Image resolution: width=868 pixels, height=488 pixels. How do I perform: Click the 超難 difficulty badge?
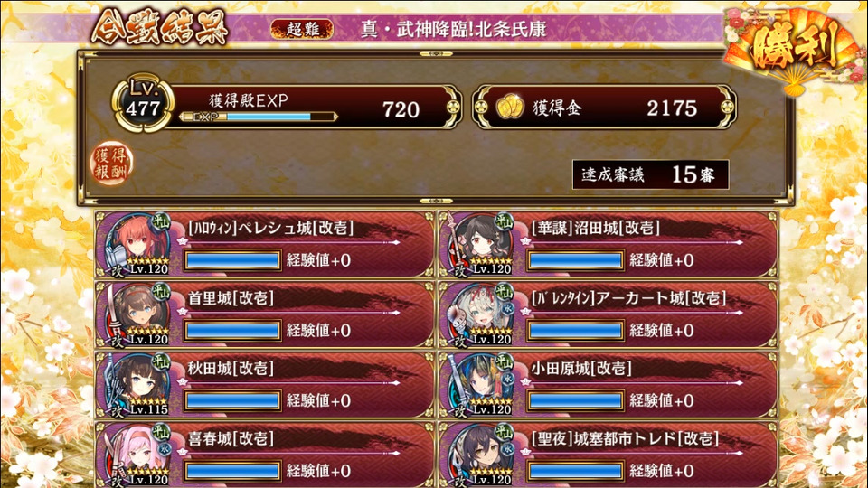point(302,29)
